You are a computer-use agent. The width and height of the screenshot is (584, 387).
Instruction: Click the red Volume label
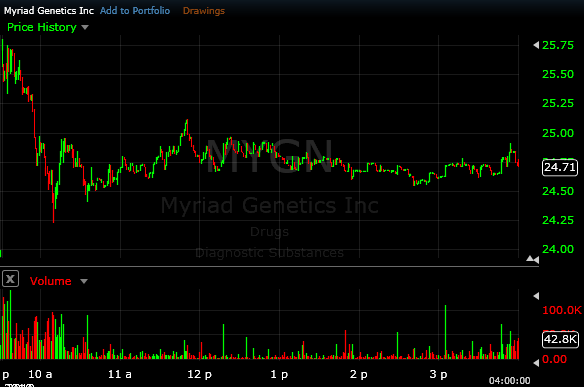(x=50, y=281)
